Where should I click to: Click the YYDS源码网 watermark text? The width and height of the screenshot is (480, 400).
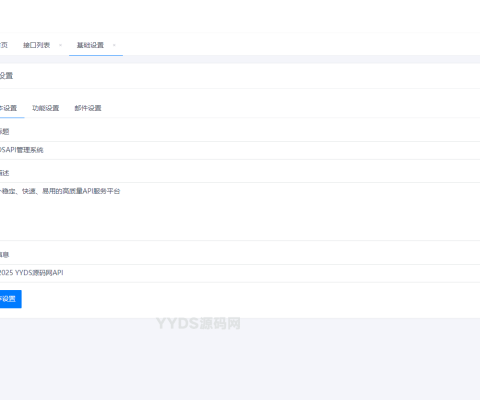[x=198, y=323]
